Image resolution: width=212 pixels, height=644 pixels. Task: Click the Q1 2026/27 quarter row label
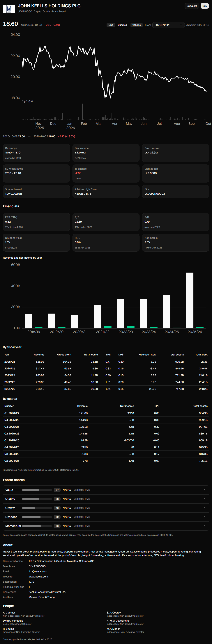tap(12, 413)
